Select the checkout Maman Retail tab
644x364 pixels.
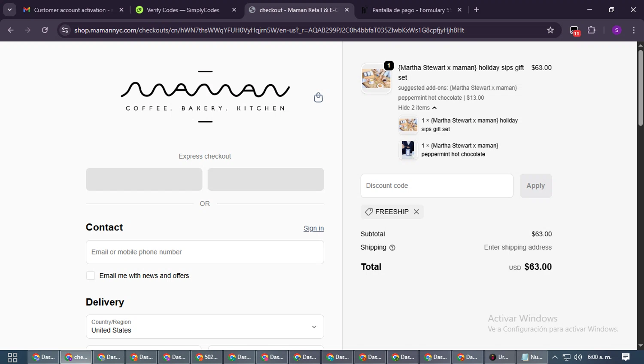[x=299, y=10]
